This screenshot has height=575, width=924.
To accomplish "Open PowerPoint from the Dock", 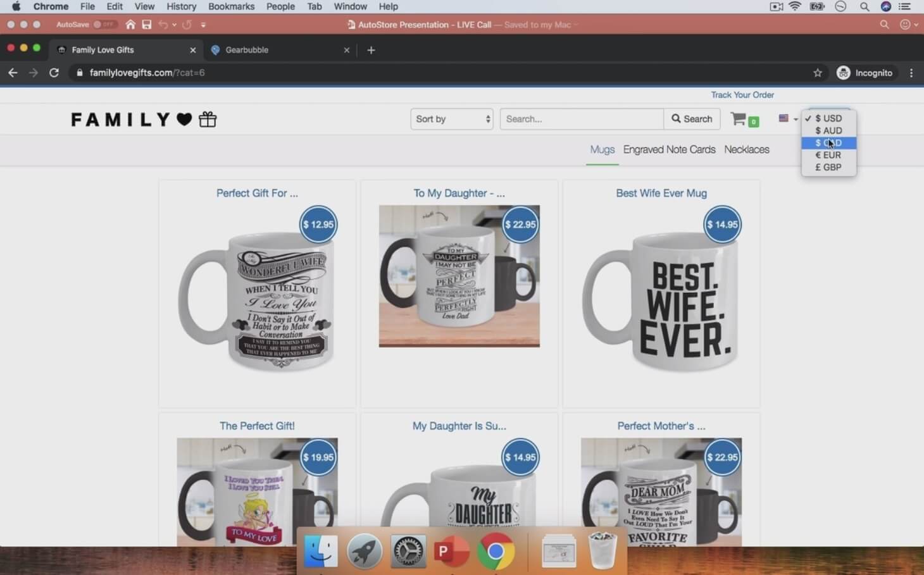I will [452, 551].
